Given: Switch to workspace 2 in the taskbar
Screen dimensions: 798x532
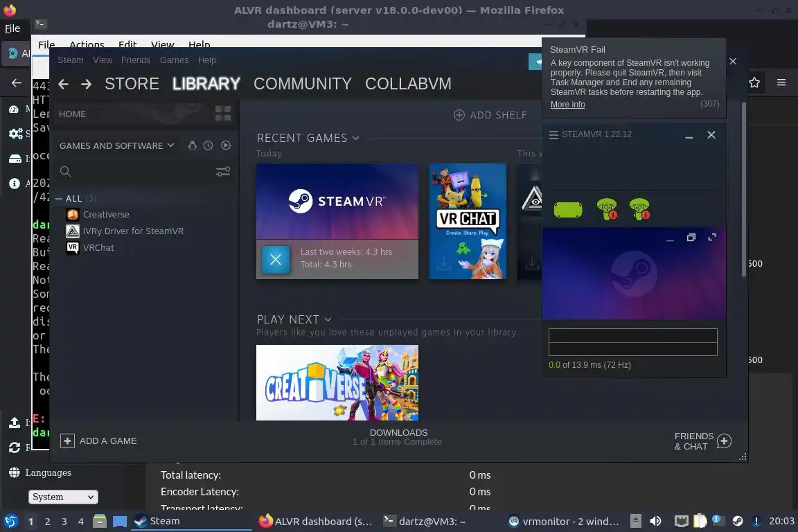Looking at the screenshot, I should pos(47,522).
